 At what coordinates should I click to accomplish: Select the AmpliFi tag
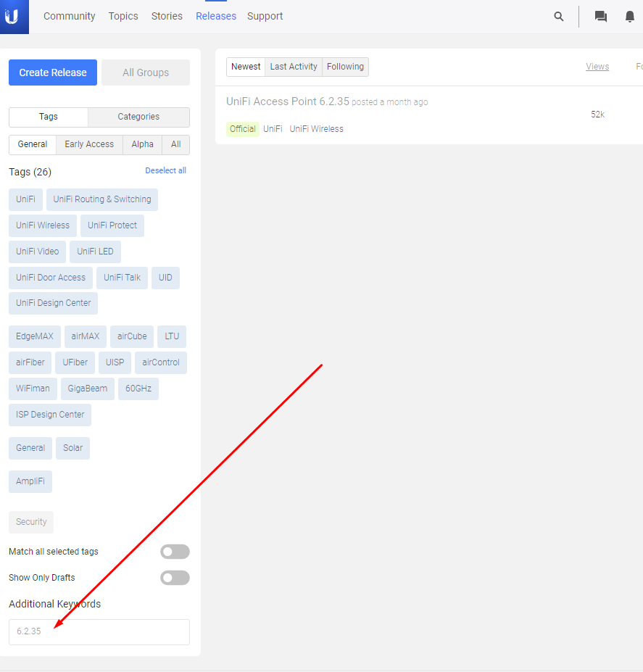30,481
